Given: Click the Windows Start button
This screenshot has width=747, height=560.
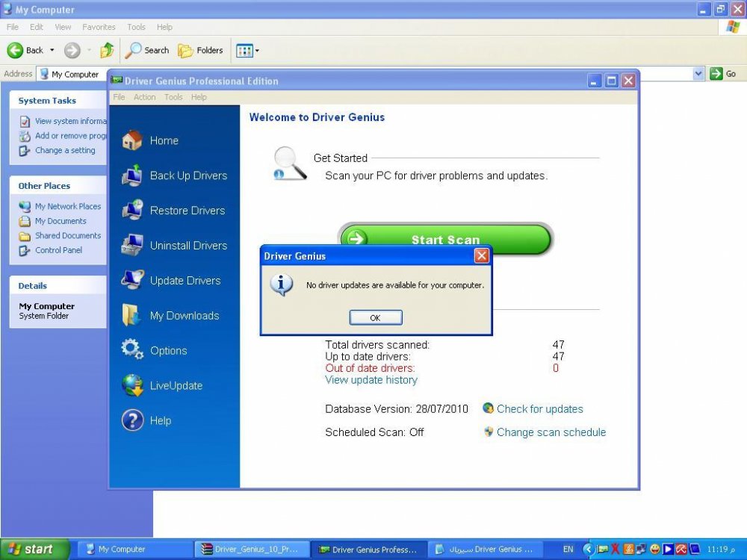Looking at the screenshot, I should tap(34, 549).
